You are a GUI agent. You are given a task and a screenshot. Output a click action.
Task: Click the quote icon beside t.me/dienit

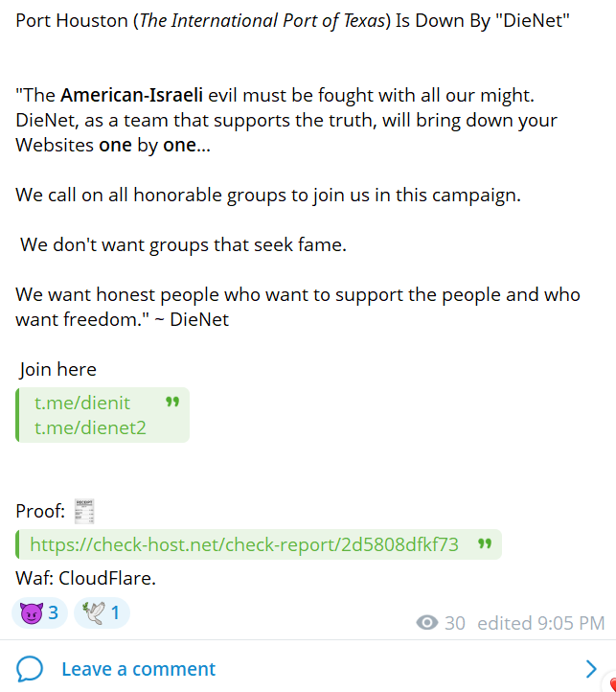172,403
